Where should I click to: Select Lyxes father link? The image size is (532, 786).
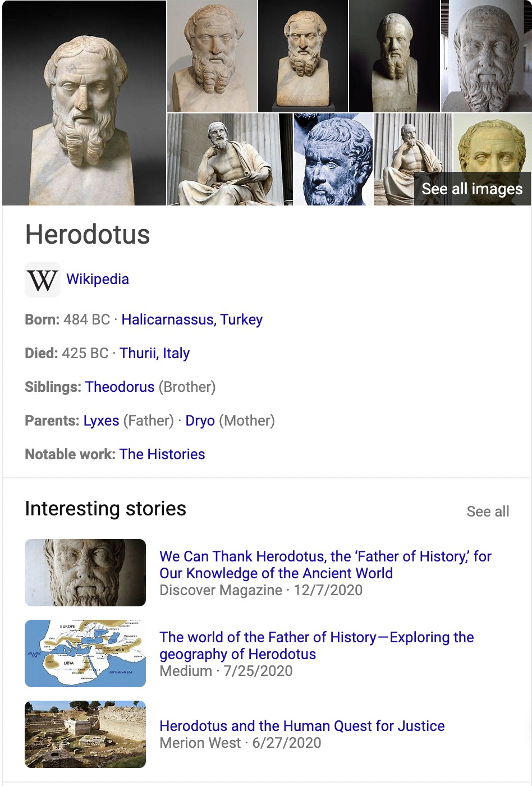[101, 421]
